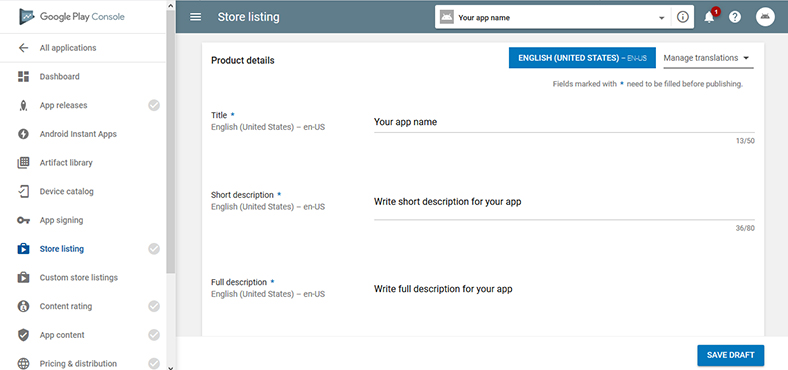This screenshot has height=370, width=788.
Task: Click the App content completed checkmark
Action: coord(154,335)
